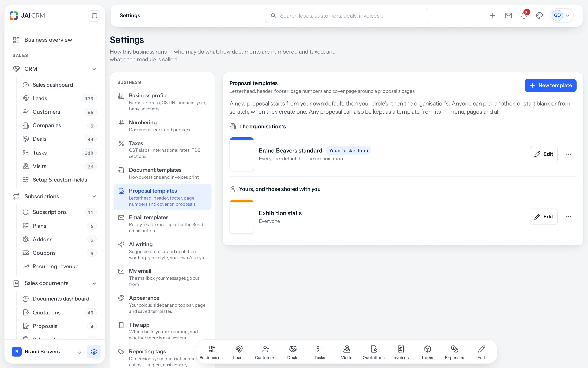Open Items in bottom dock

[x=427, y=352]
